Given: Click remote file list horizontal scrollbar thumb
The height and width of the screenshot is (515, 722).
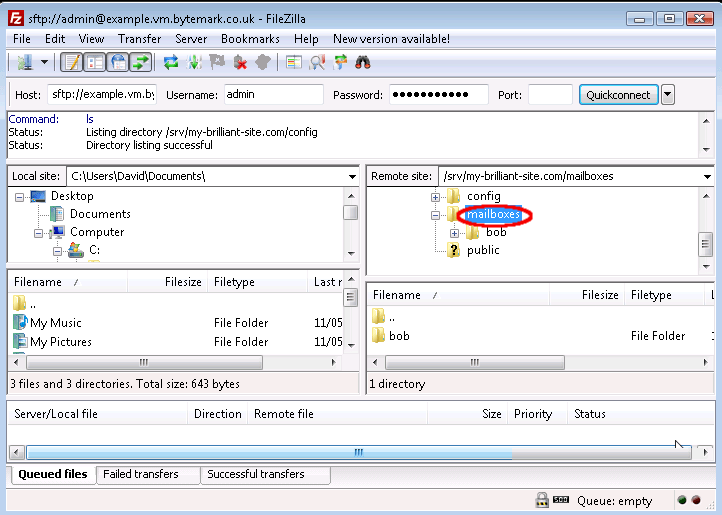Looking at the screenshot, I should (x=475, y=363).
